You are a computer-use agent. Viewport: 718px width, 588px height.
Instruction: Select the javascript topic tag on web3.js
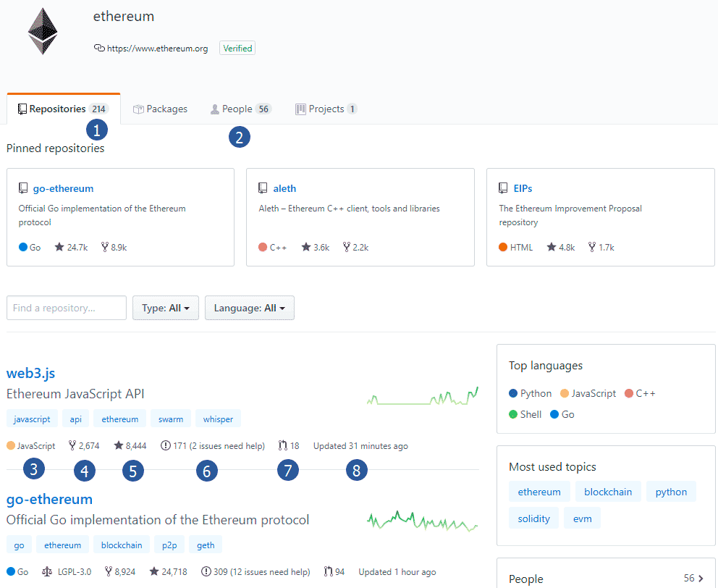click(x=32, y=419)
